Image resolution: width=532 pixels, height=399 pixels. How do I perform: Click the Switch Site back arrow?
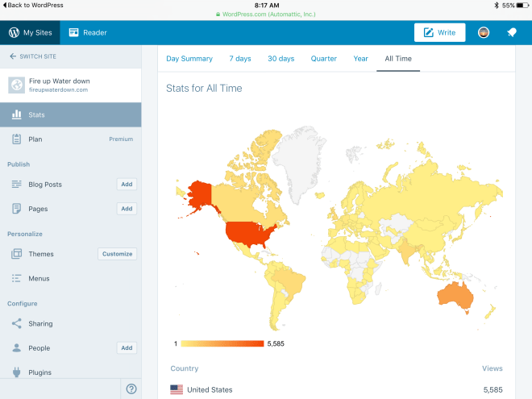pos(13,56)
